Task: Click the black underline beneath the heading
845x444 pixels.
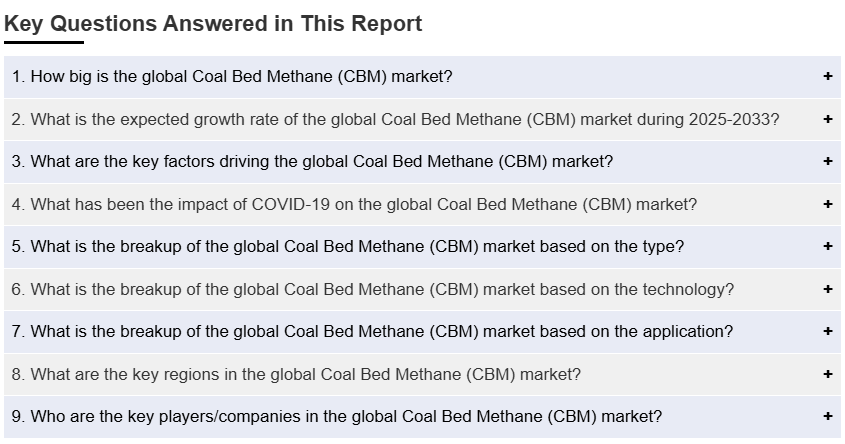Action: 44,43
